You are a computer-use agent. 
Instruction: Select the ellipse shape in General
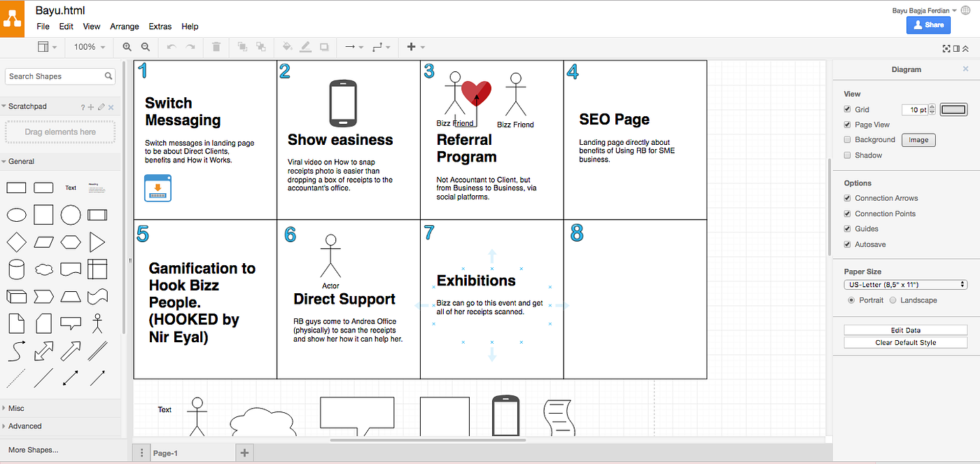click(x=17, y=214)
